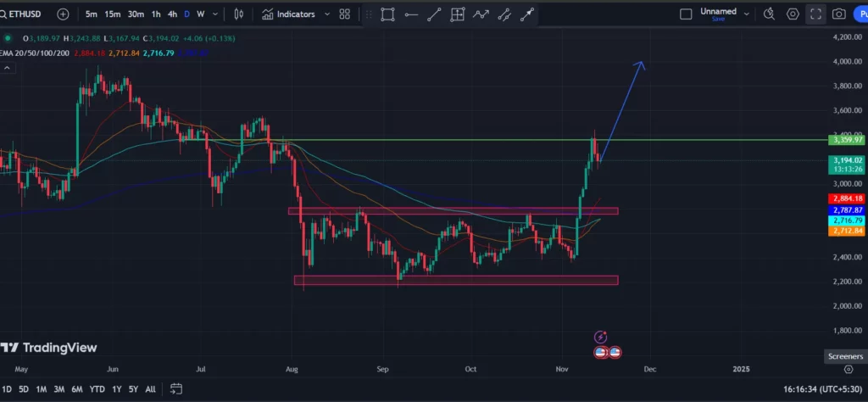Click the TradingView logo
This screenshot has height=402, width=868.
pyautogui.click(x=48, y=348)
